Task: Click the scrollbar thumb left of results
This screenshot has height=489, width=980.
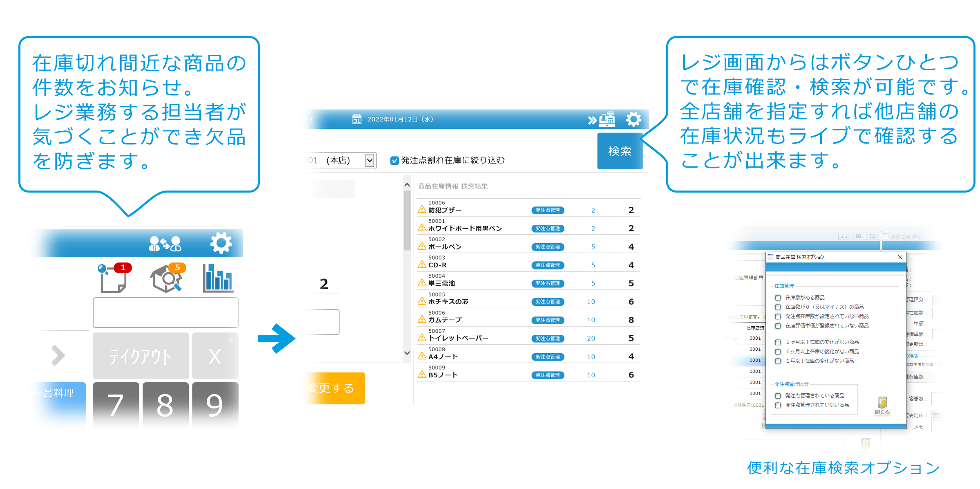Action: (x=407, y=221)
